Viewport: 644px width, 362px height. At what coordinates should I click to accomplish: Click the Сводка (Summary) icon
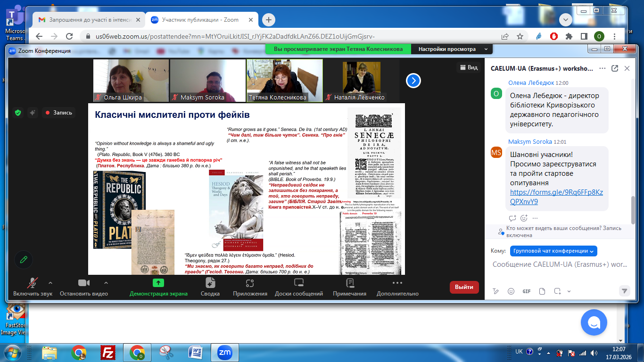210,283
